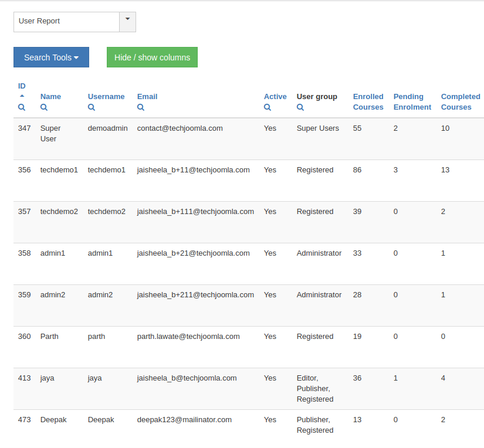Click the search icon under Username column
This screenshot has width=484, height=448.
point(92,108)
